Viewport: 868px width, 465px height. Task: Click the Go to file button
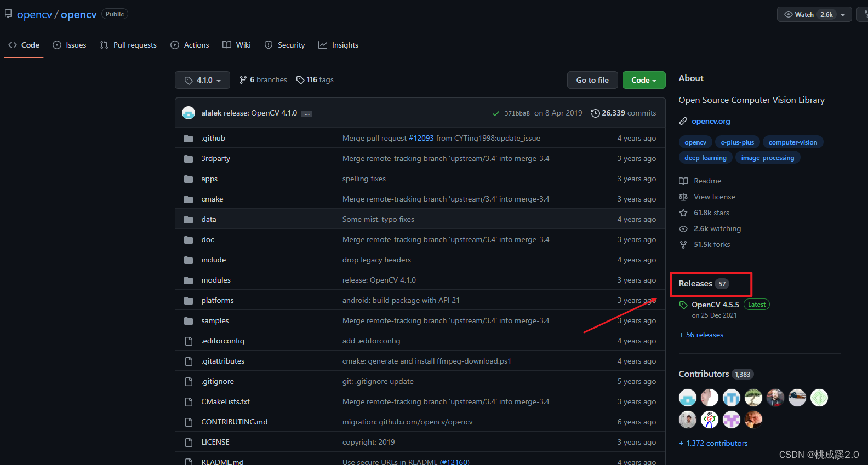click(x=592, y=80)
